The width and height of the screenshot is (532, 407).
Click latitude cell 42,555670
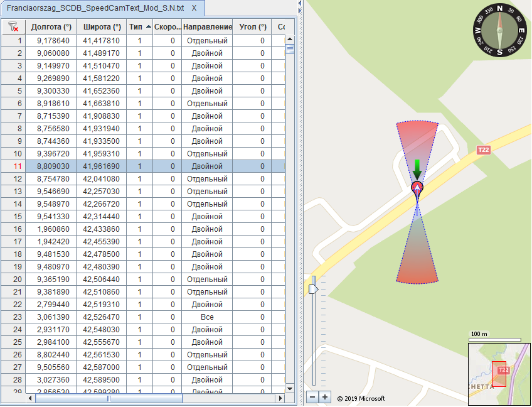click(x=102, y=342)
